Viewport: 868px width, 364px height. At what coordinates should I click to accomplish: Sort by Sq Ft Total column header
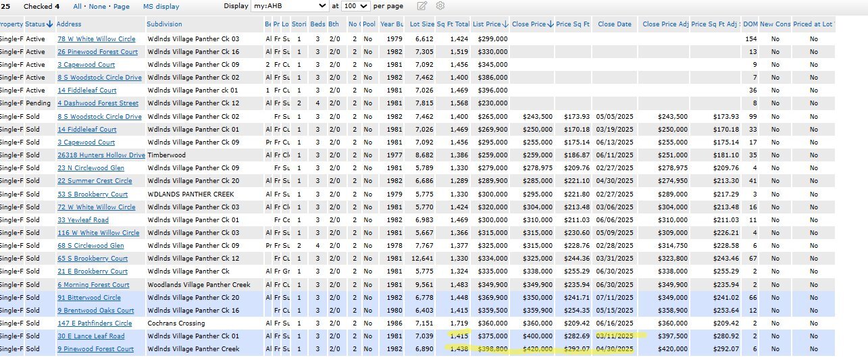pos(453,24)
